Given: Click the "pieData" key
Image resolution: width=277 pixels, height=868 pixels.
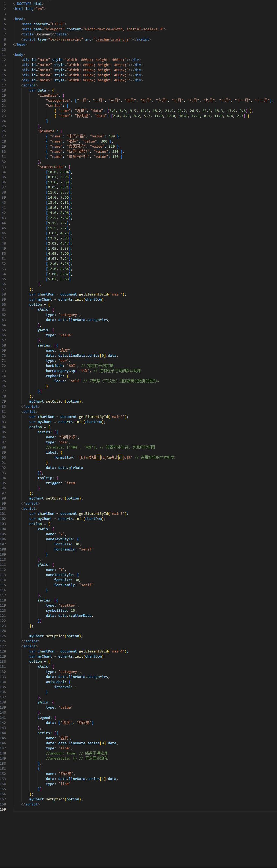Looking at the screenshot, I should tap(48, 131).
